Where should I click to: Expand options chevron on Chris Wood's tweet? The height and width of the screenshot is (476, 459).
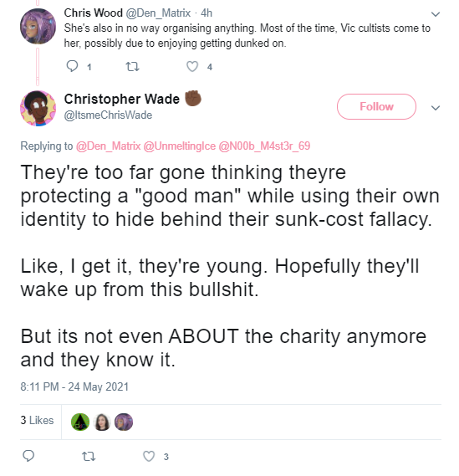coord(436,14)
